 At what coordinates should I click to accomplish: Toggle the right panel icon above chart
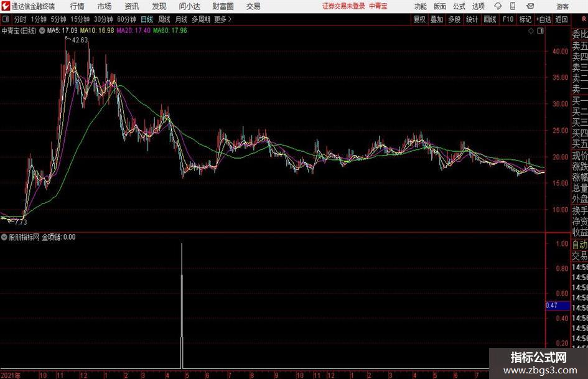540,31
